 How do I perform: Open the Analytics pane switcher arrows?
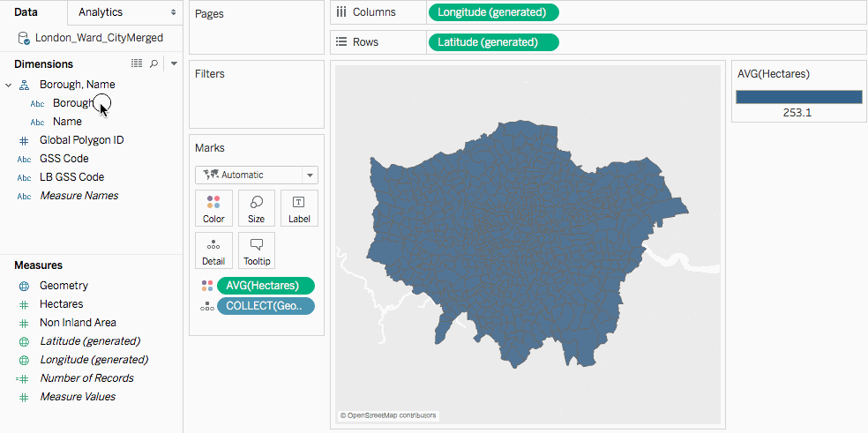[x=173, y=12]
